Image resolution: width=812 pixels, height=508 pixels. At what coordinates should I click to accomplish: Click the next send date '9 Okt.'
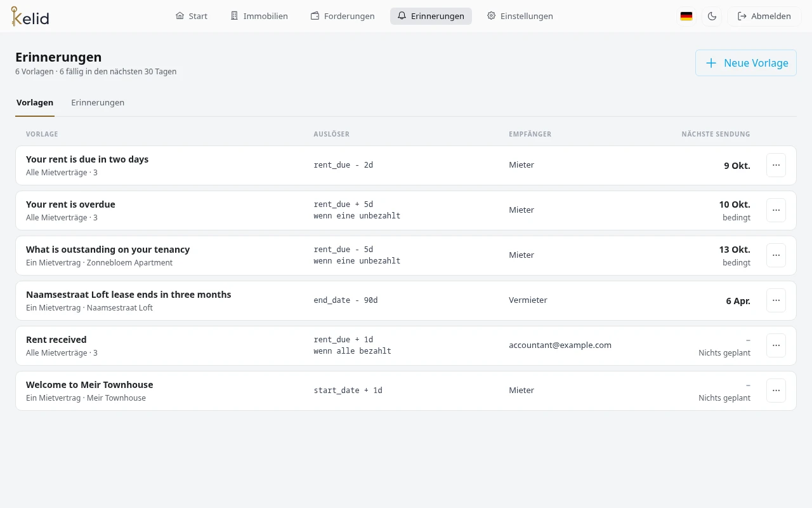[737, 166]
